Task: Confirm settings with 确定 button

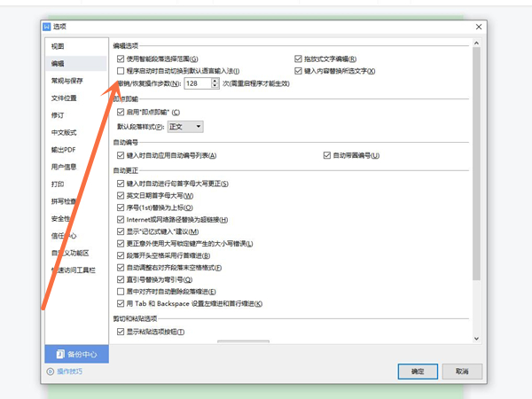Action: (418, 372)
